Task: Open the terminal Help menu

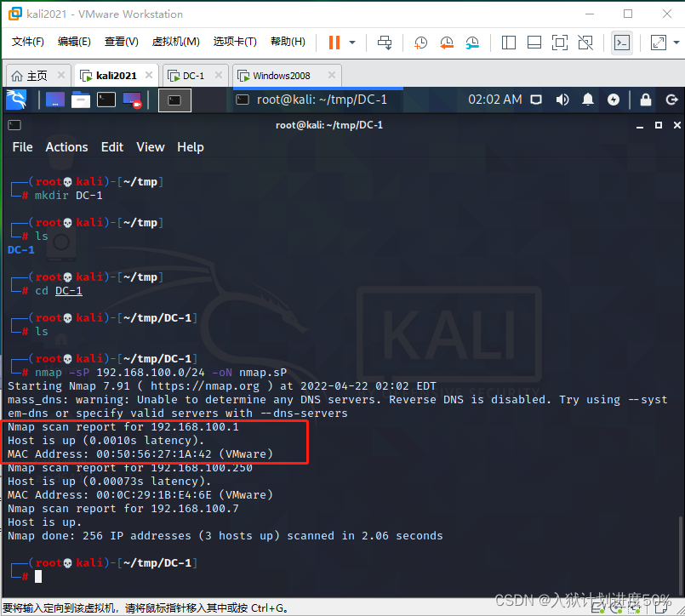Action: click(x=191, y=147)
